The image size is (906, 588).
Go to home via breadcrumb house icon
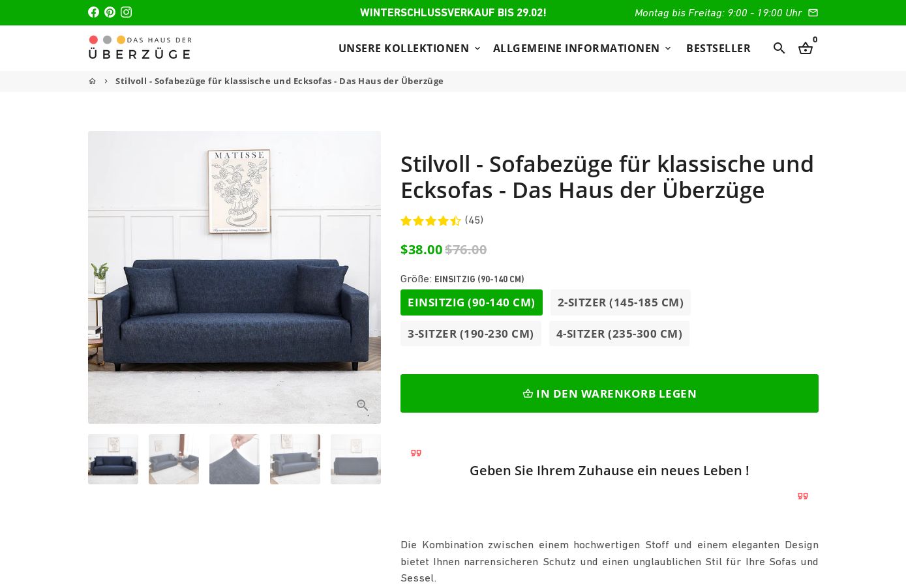tap(92, 81)
